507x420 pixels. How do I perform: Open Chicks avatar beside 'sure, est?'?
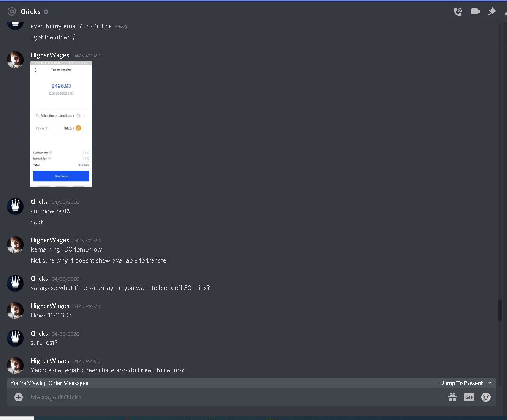15,338
